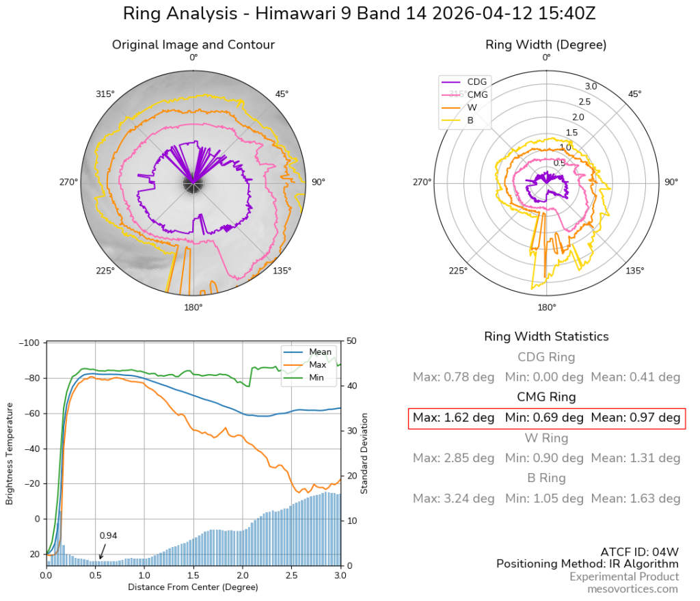Click the B Ring statistics values line
Image resolution: width=700 pixels, height=601 pixels.
[x=546, y=498]
